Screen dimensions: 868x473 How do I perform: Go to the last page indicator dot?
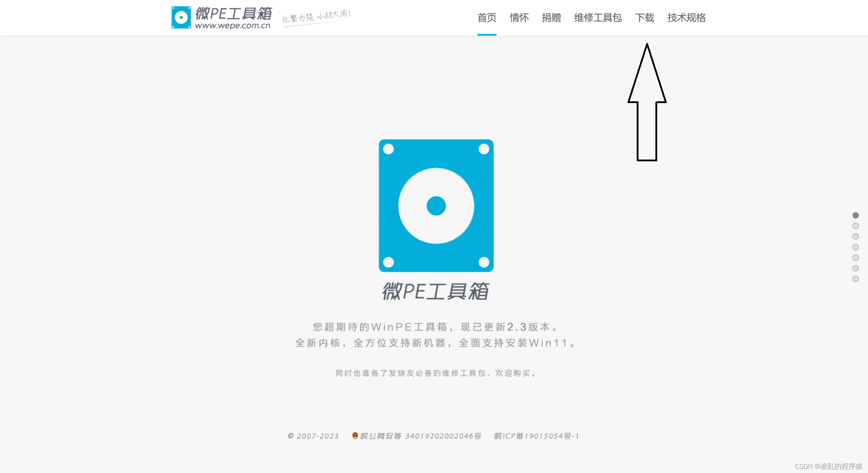click(x=855, y=279)
